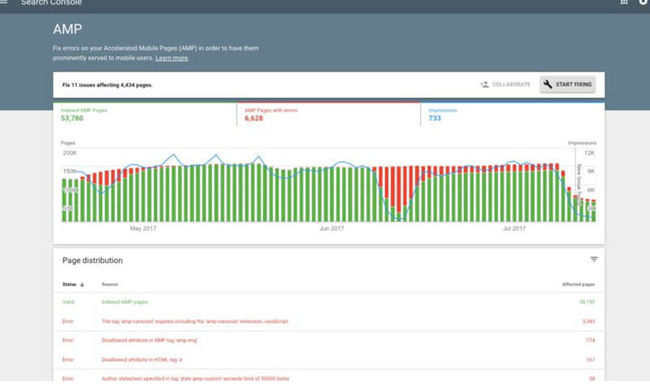Click the Collaborate button

click(x=505, y=85)
